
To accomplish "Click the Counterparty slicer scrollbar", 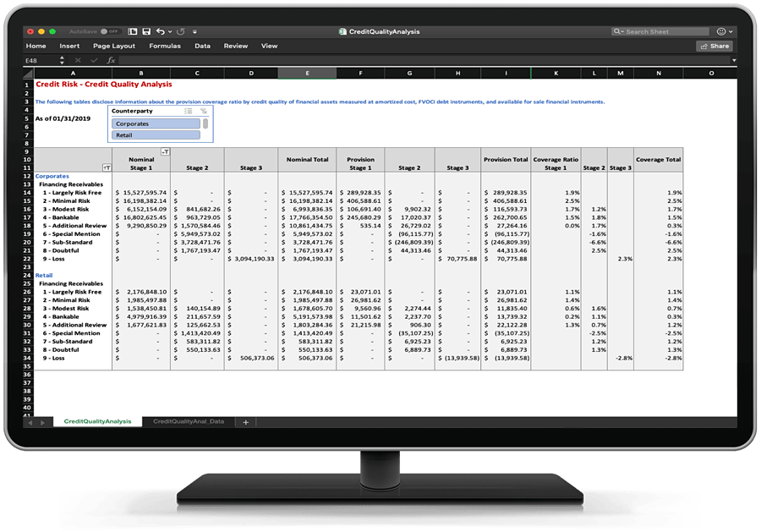I will pos(205,123).
